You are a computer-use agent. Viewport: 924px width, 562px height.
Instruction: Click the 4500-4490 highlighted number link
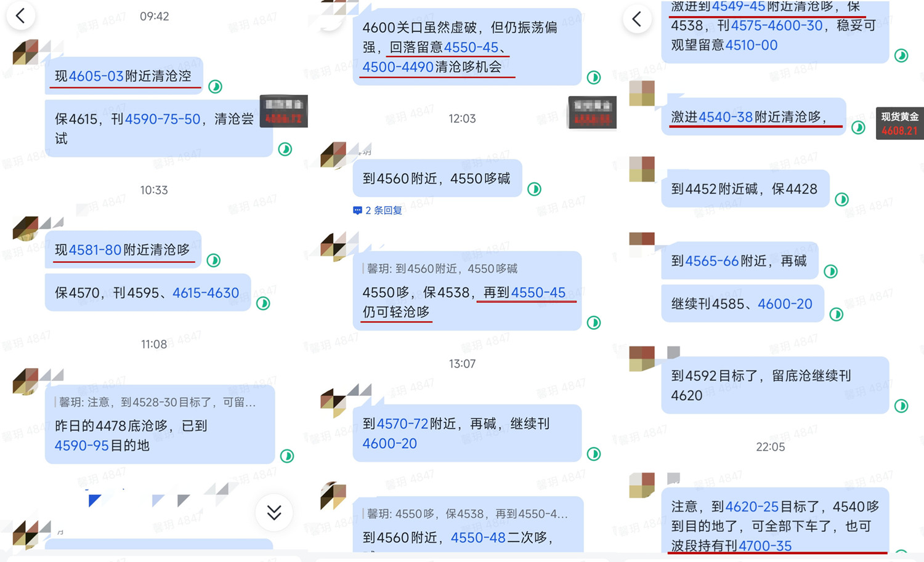pos(398,67)
